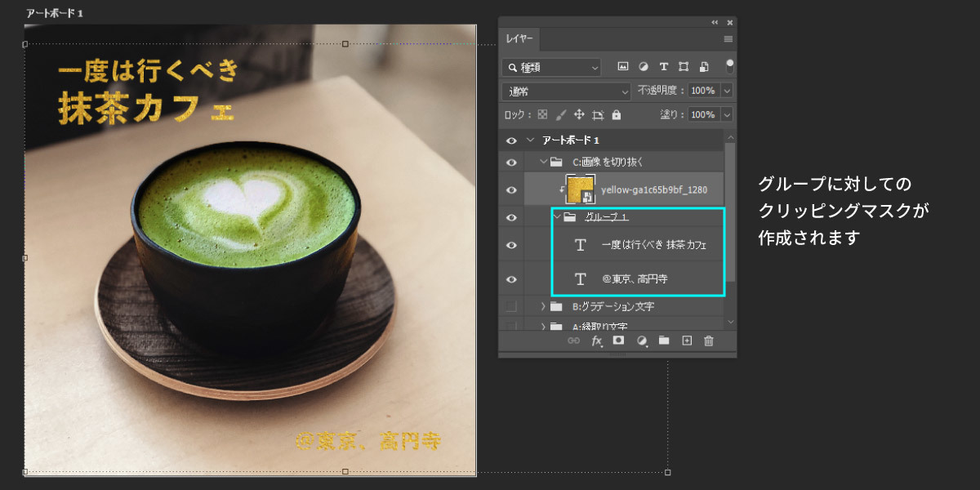Viewport: 980px width, 490px height.
Task: Lock transparent pixels in Layers panel
Action: (x=543, y=115)
